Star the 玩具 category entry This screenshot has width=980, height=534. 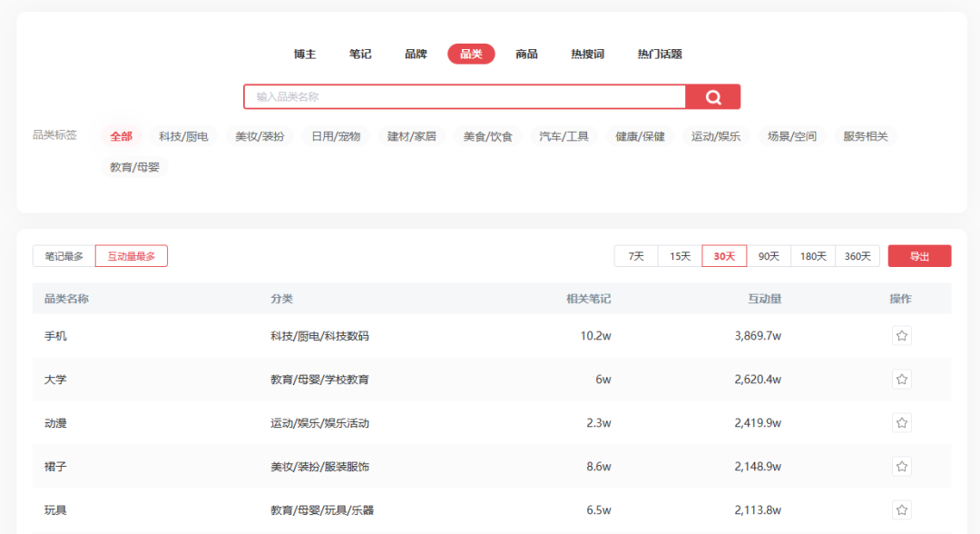point(901,509)
